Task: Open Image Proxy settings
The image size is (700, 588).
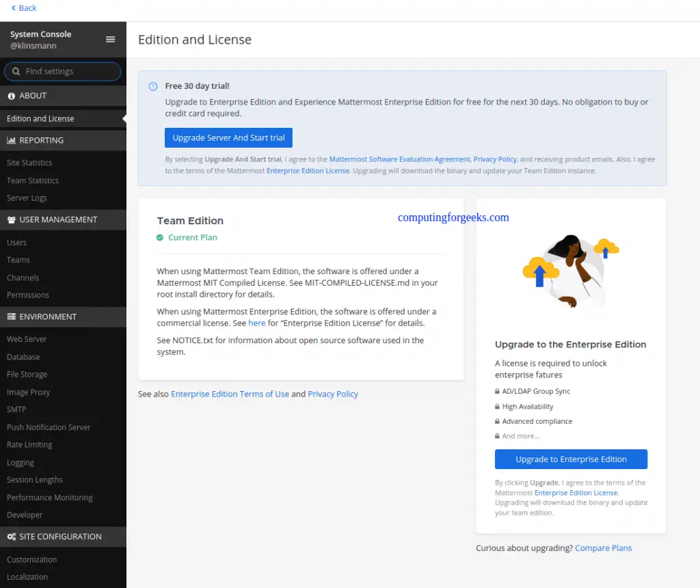Action: 28,392
